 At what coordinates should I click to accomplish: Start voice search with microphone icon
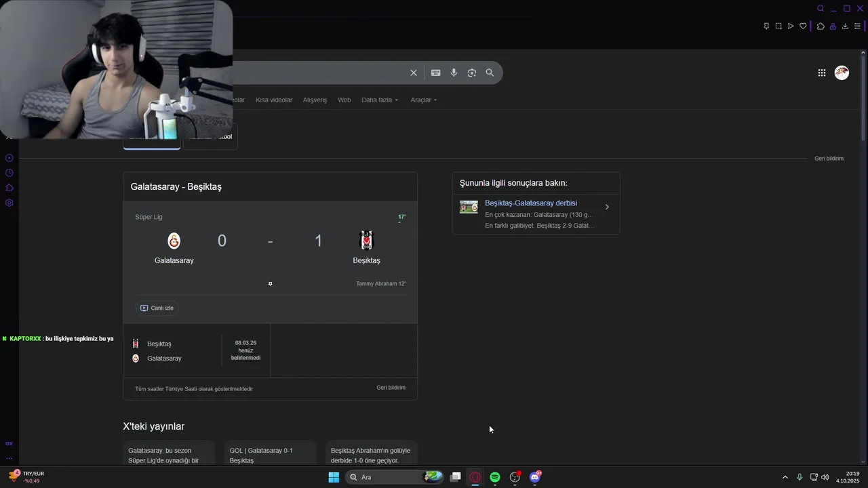[454, 73]
